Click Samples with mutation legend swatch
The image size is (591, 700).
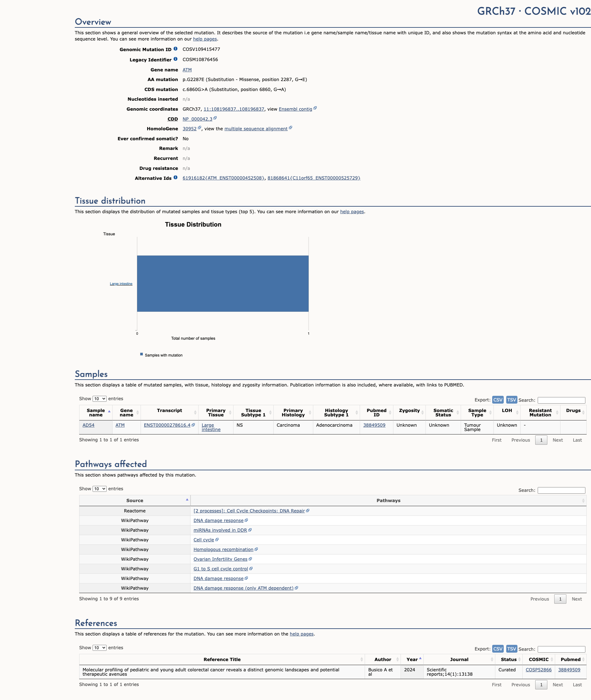click(142, 354)
